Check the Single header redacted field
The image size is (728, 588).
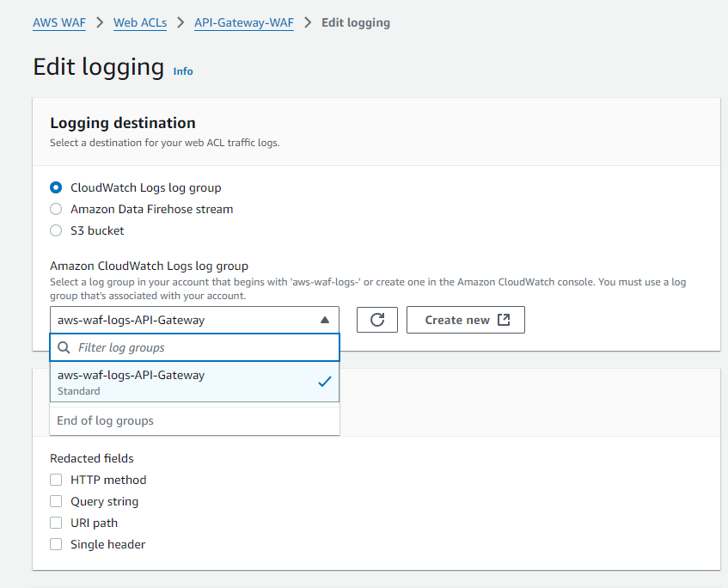[56, 544]
